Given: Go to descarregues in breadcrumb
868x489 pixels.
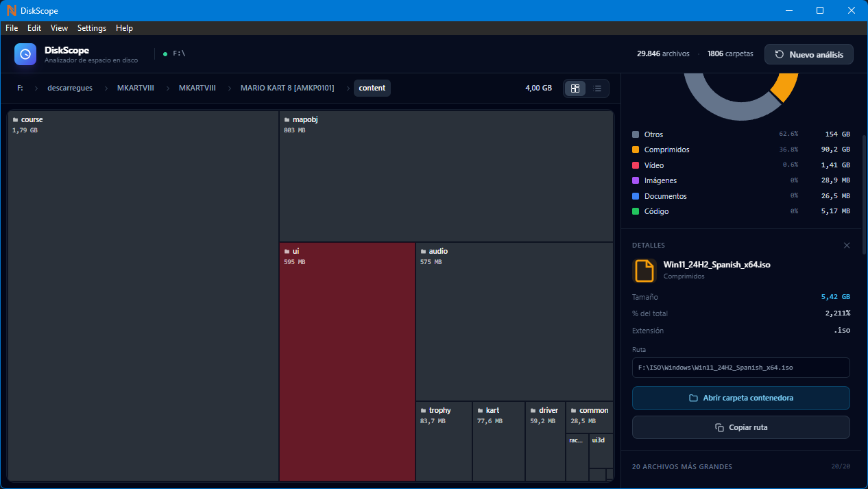Looking at the screenshot, I should click(x=70, y=88).
